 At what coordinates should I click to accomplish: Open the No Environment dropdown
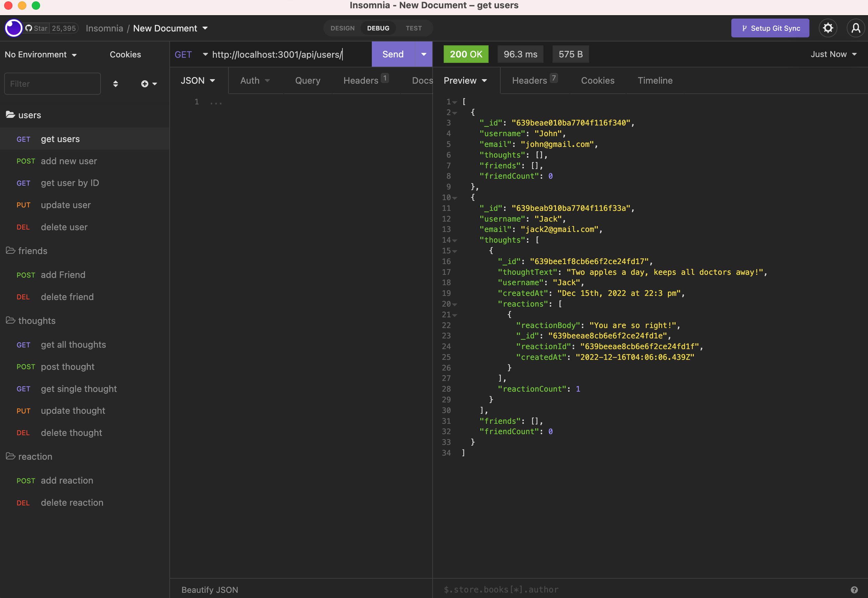[40, 54]
